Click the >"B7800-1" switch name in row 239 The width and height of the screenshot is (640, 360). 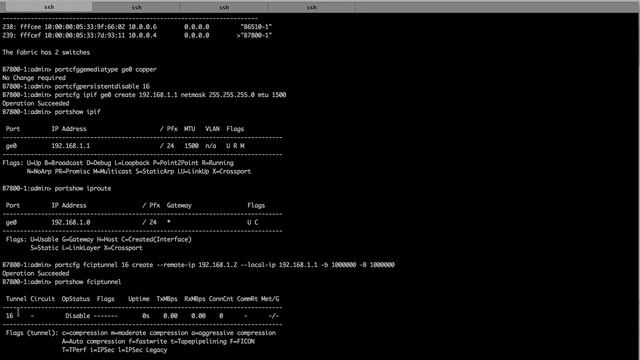[x=254, y=36]
